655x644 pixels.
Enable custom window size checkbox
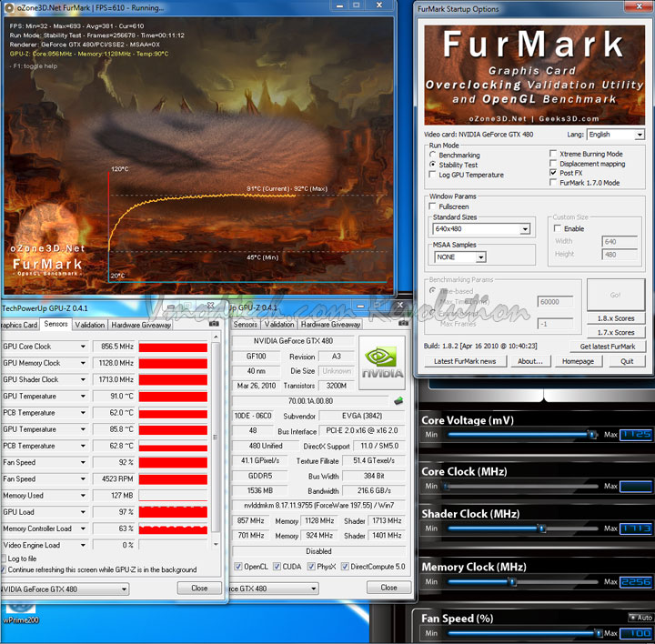(x=558, y=228)
